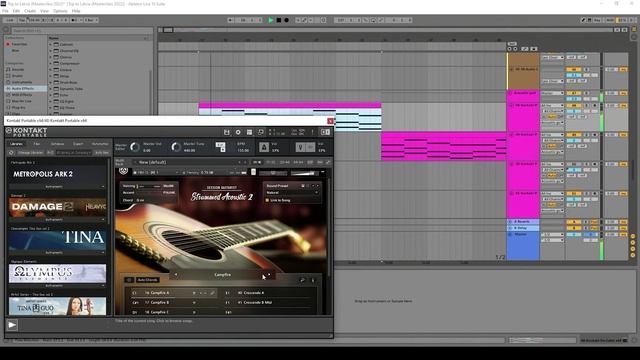Click Kontakt minimize view icon
The image size is (640, 360).
[x=261, y=132]
